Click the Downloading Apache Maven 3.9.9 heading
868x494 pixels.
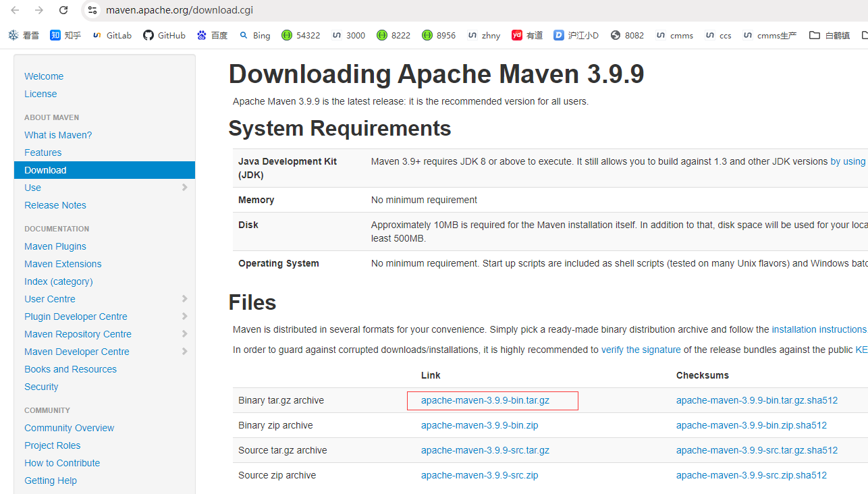pyautogui.click(x=436, y=74)
